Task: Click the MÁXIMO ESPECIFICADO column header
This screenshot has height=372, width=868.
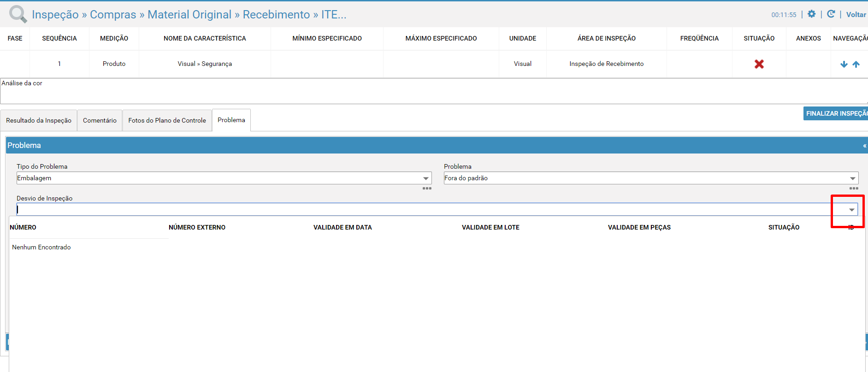Action: [x=441, y=38]
